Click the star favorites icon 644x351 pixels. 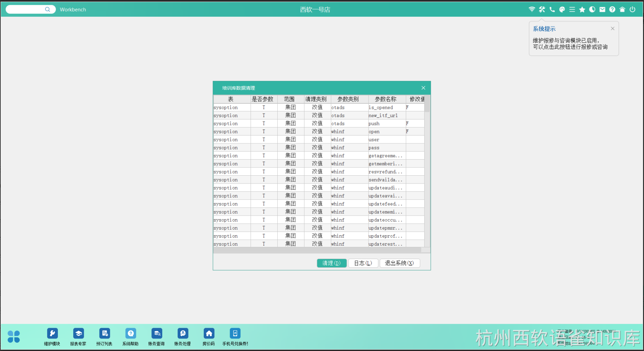pyautogui.click(x=582, y=9)
